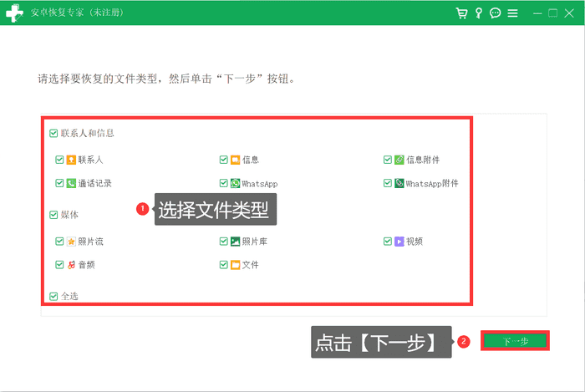Click the purple 视频 video icon
Screen dimensions: 585x392
[x=399, y=242]
